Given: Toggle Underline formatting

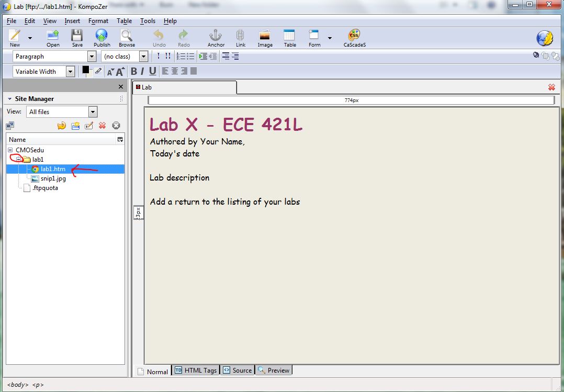Looking at the screenshot, I should coord(153,71).
